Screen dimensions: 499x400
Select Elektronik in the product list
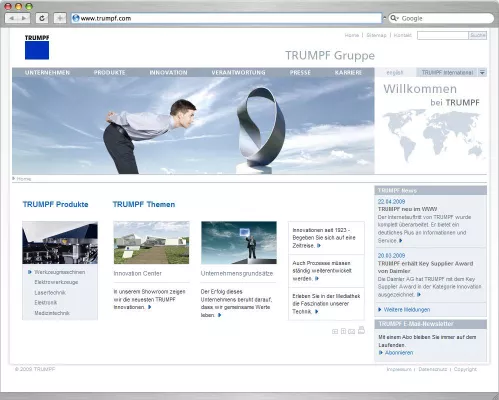click(46, 302)
